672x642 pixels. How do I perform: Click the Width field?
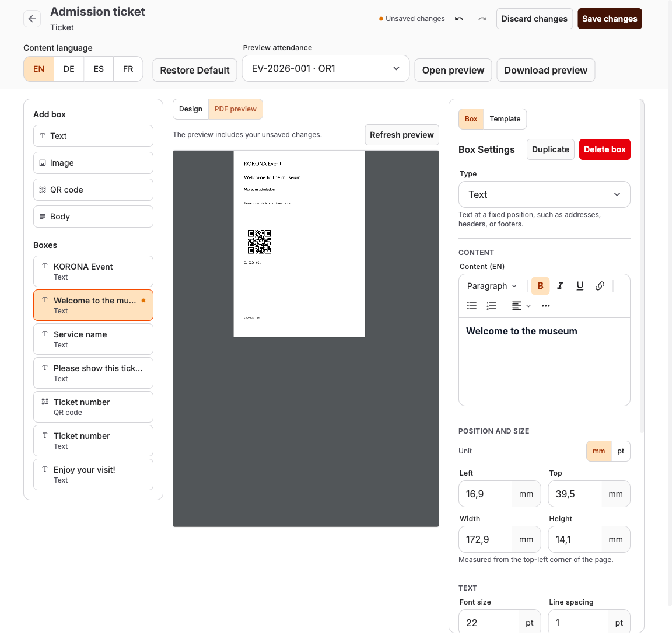coord(499,539)
